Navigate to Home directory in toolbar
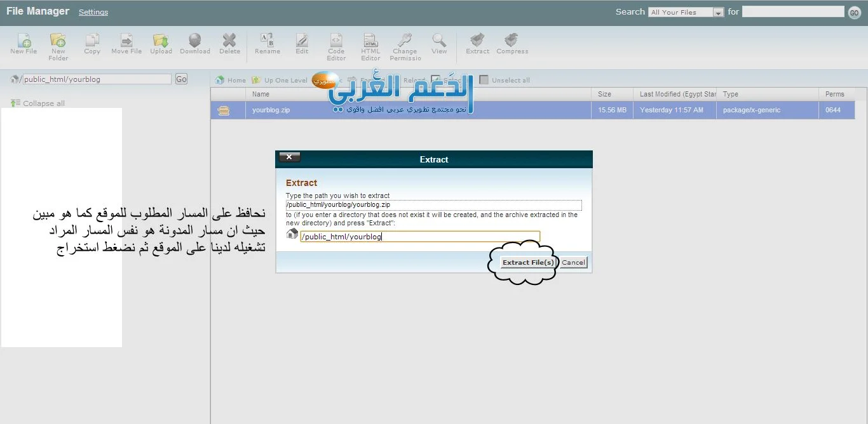Screen dimensions: 868x424 pos(231,81)
